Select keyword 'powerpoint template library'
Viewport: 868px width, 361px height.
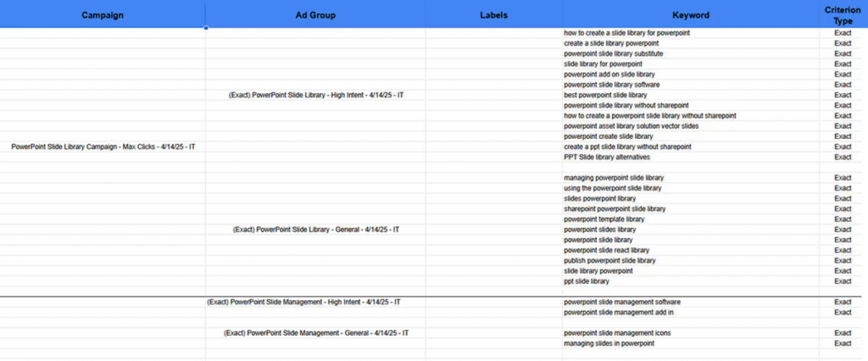point(604,219)
